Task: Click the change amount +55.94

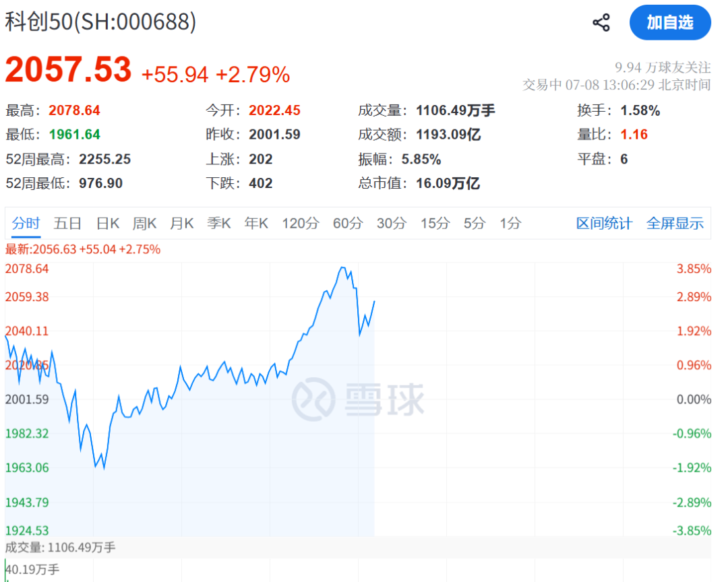Action: click(175, 75)
